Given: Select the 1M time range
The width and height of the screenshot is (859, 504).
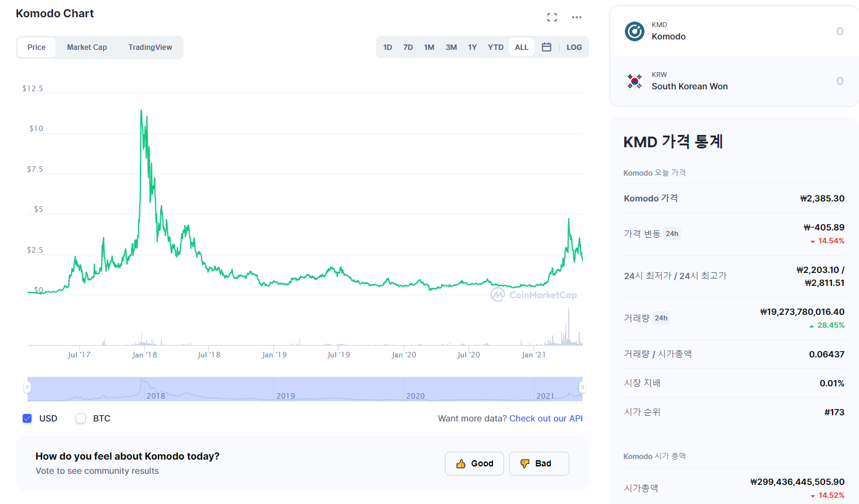Looking at the screenshot, I should (x=429, y=47).
